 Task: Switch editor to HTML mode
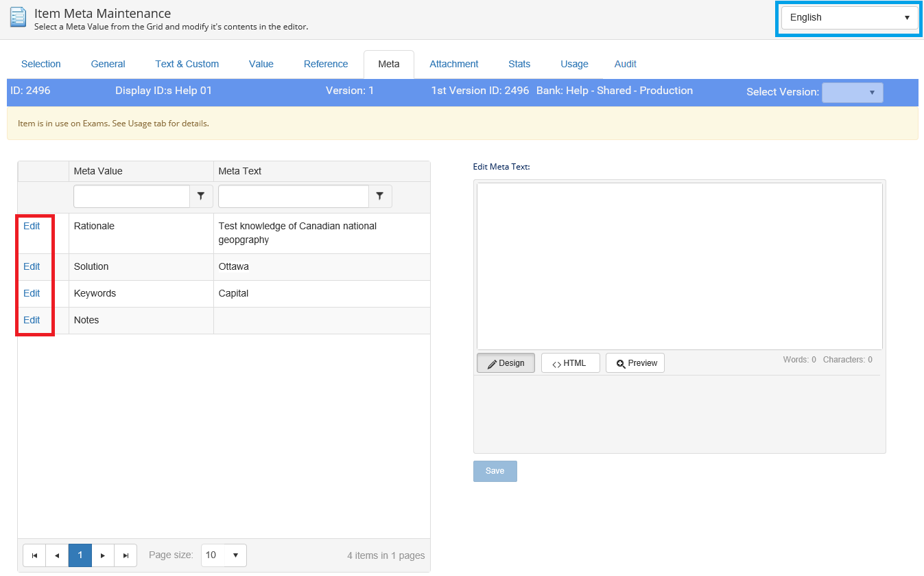[x=570, y=363]
